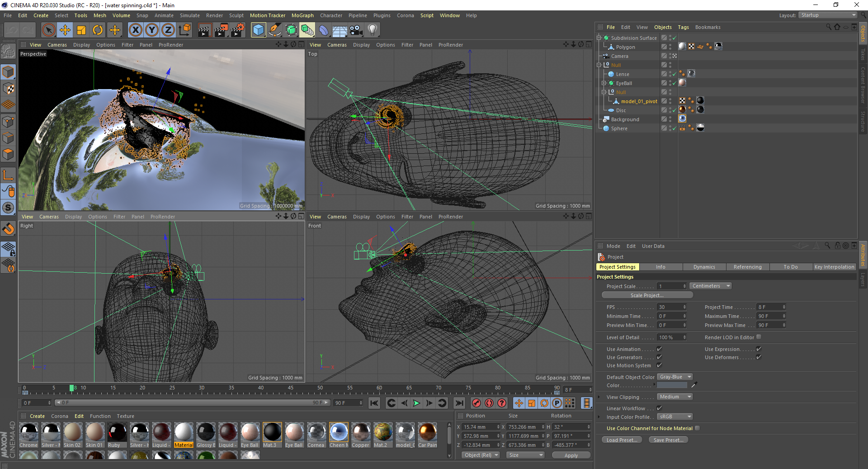Screen dimensions: 868x469
Task: Activate the Scale tool
Action: click(x=81, y=30)
